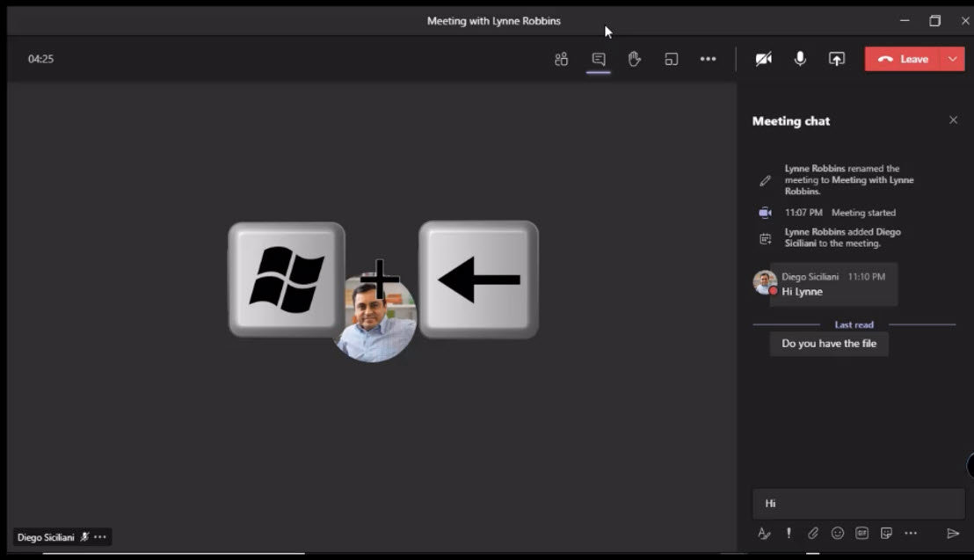Open the sticker picker
Viewport: 974px width, 560px height.
coord(886,533)
